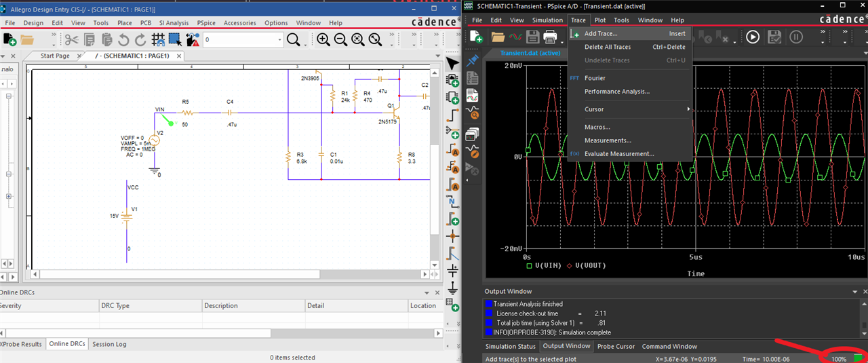
Task: Click Zoom Out icon in Allegro toolbar
Action: click(340, 40)
